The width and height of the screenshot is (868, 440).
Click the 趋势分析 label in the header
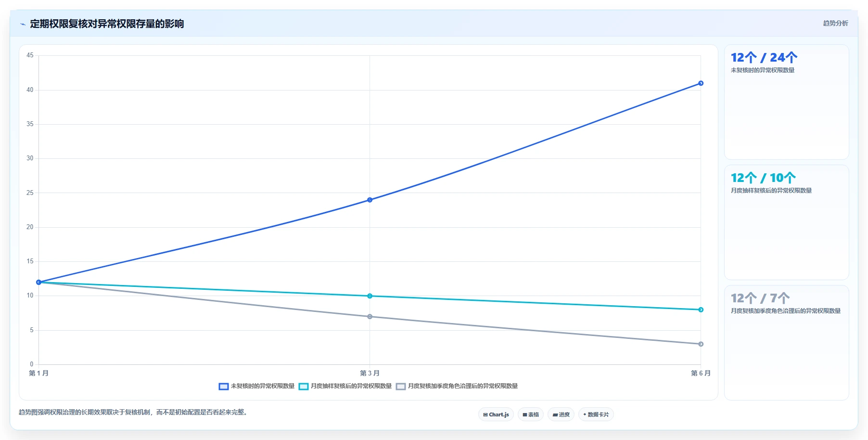(836, 23)
